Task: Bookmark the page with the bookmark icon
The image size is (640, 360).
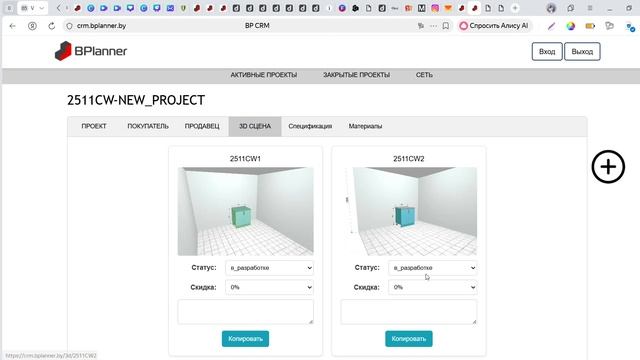Action: [x=446, y=26]
